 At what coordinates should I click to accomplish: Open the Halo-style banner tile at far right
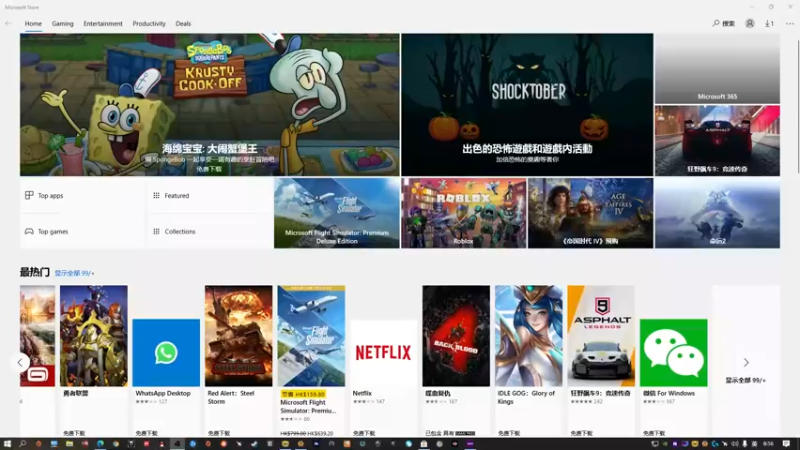(717, 213)
